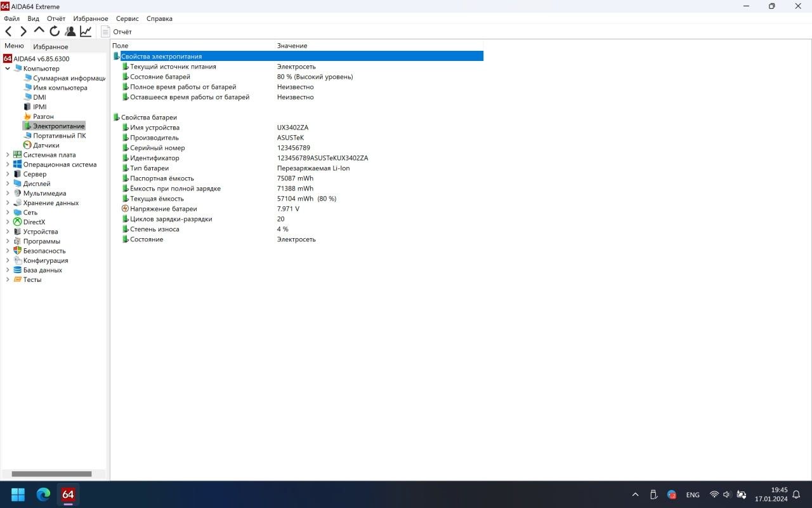Open the notifications bell icon
The image size is (812, 508).
796,495
